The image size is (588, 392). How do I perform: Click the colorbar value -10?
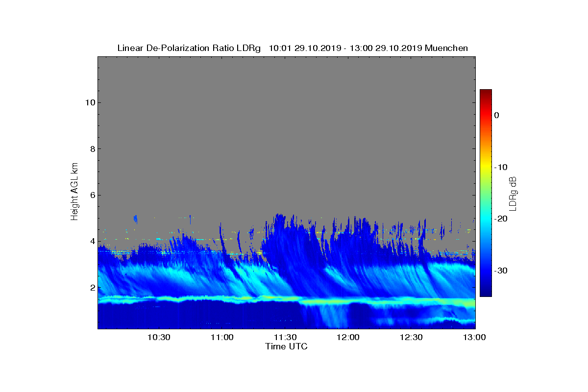pyautogui.click(x=500, y=167)
